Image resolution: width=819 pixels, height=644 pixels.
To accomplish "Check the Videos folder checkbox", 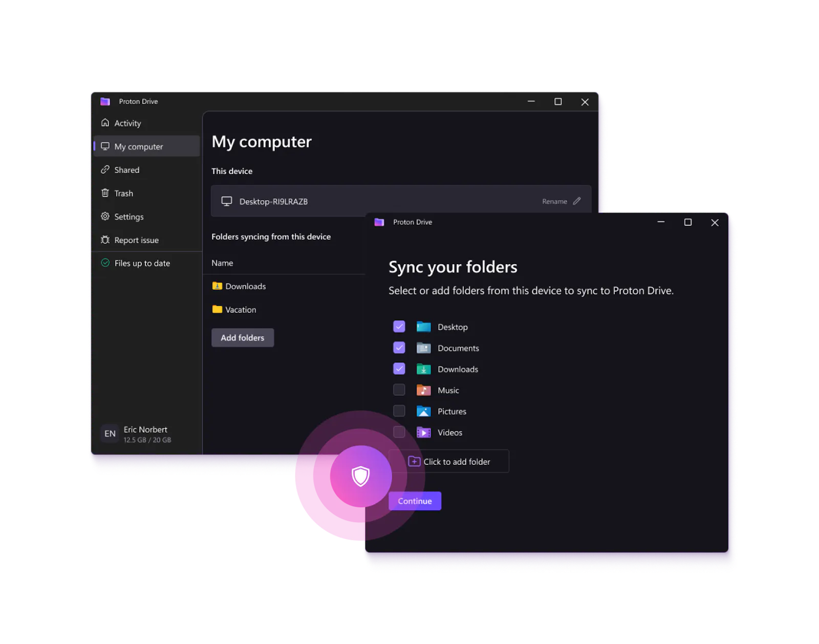I will click(399, 432).
